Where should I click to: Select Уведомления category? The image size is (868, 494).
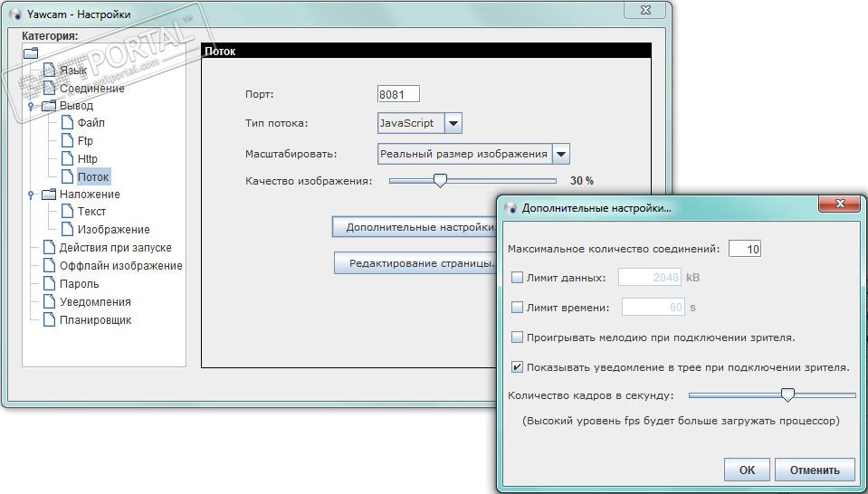click(x=95, y=302)
